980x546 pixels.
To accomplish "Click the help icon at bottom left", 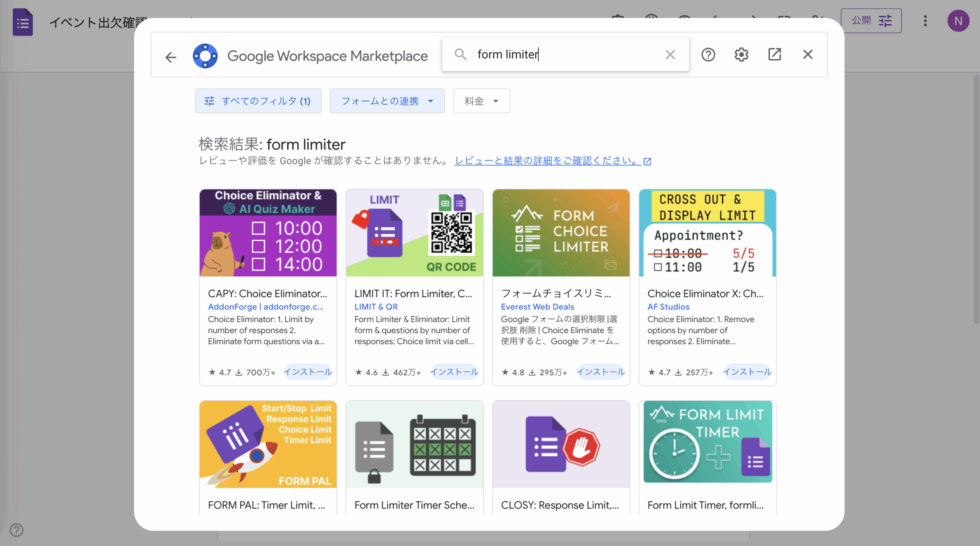I will (x=16, y=530).
